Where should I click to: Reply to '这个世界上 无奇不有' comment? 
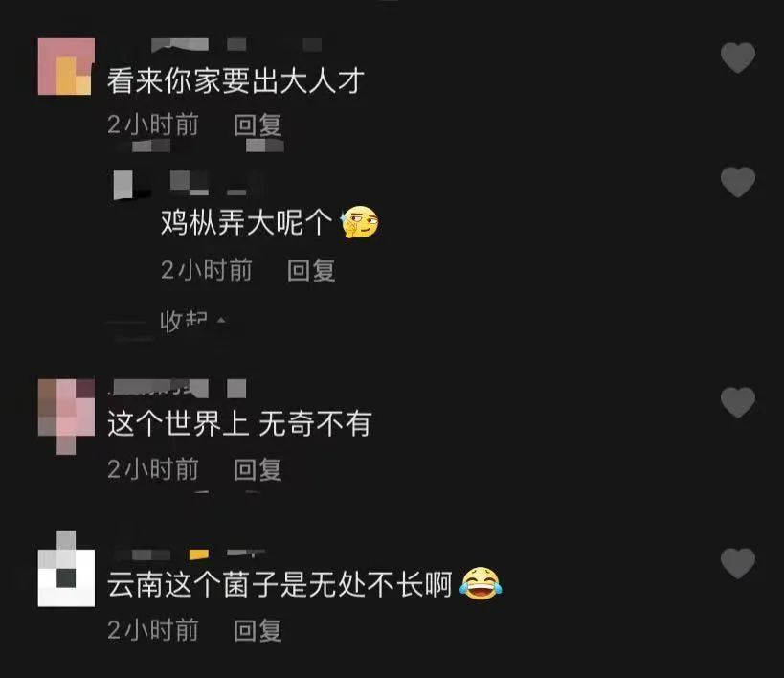(x=258, y=469)
